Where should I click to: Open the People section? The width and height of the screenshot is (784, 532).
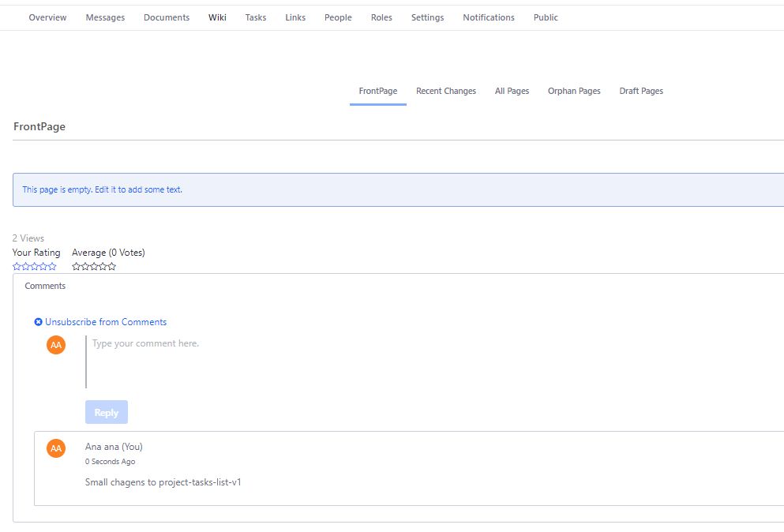pos(338,17)
